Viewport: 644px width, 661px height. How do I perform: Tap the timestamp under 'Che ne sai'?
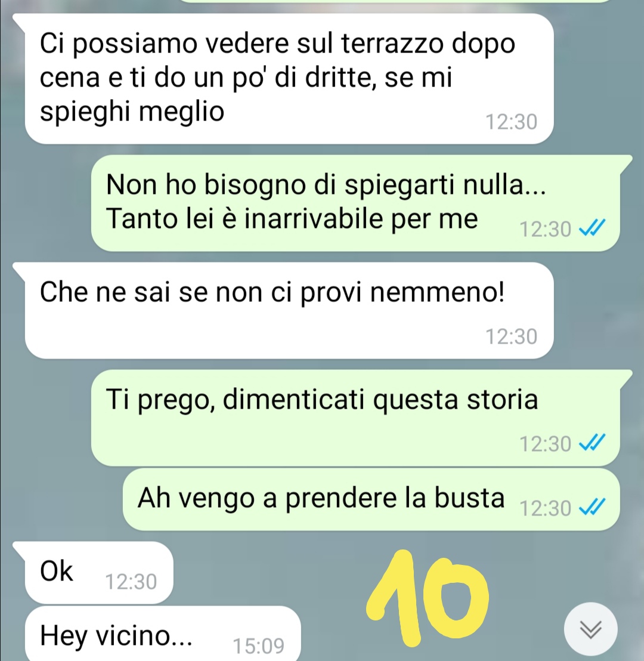[x=511, y=336]
